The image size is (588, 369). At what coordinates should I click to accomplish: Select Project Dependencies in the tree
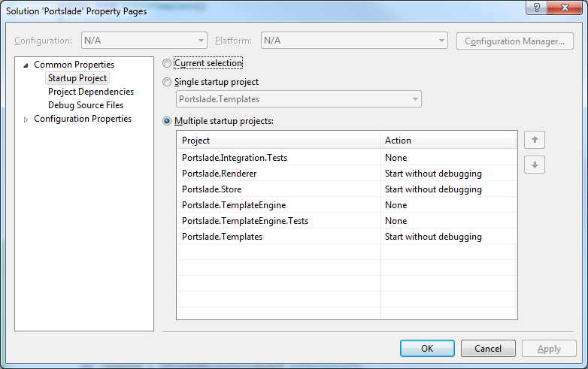click(x=91, y=92)
